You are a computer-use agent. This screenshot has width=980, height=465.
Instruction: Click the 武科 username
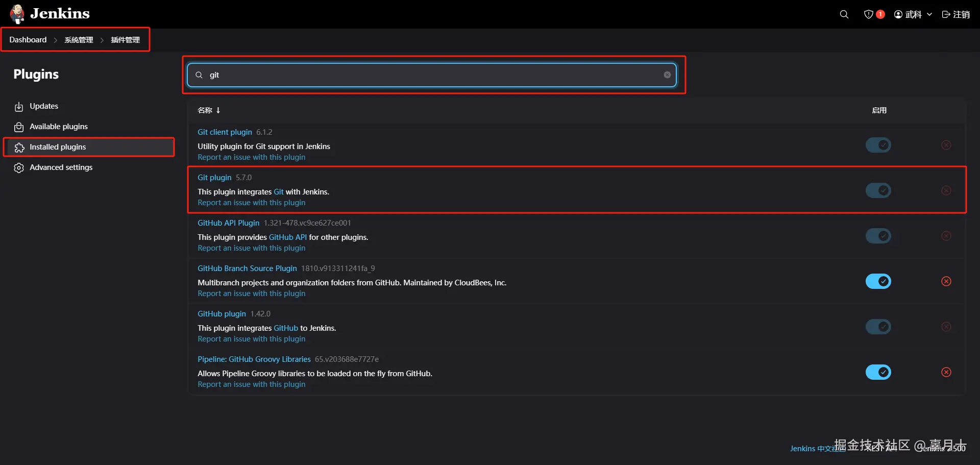pos(914,14)
